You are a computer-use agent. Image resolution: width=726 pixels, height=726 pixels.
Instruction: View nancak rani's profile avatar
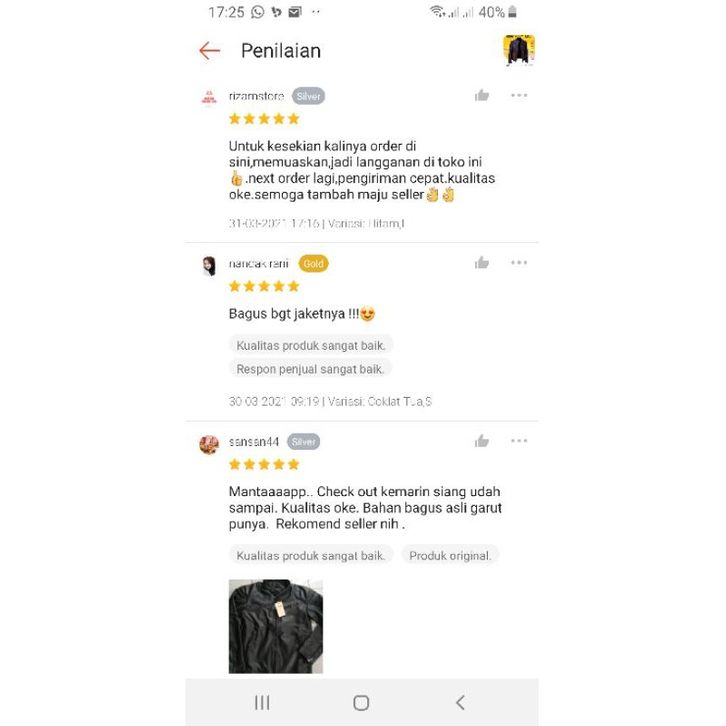(209, 266)
